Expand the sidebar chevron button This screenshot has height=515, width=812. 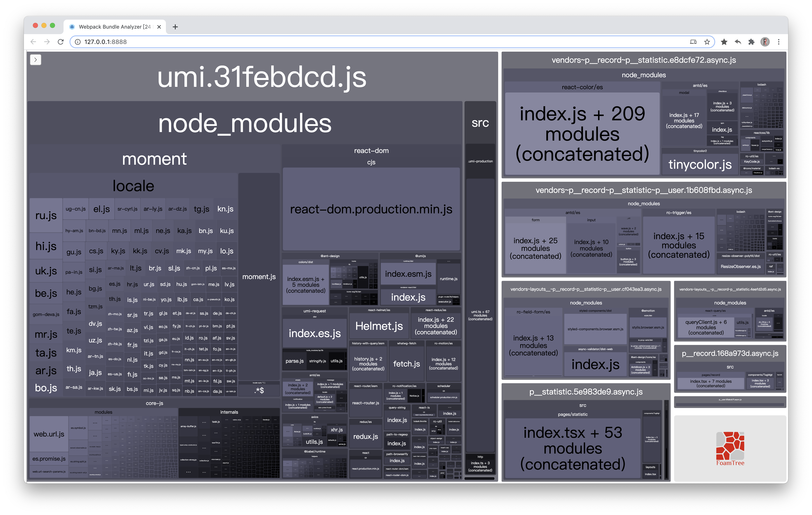coord(35,60)
